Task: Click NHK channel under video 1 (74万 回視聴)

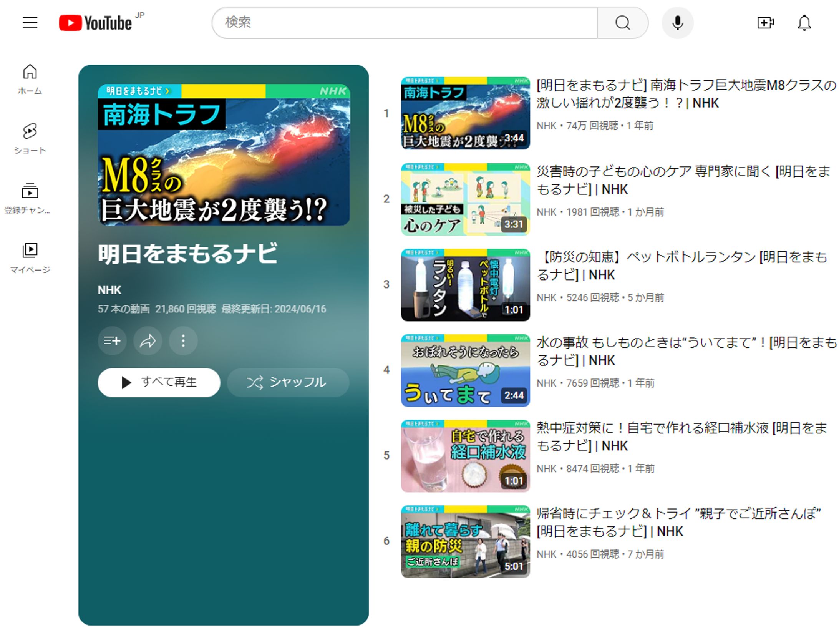Action: [x=546, y=126]
